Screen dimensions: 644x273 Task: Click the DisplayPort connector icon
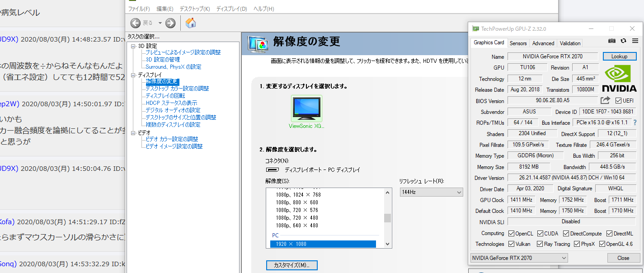tap(272, 170)
